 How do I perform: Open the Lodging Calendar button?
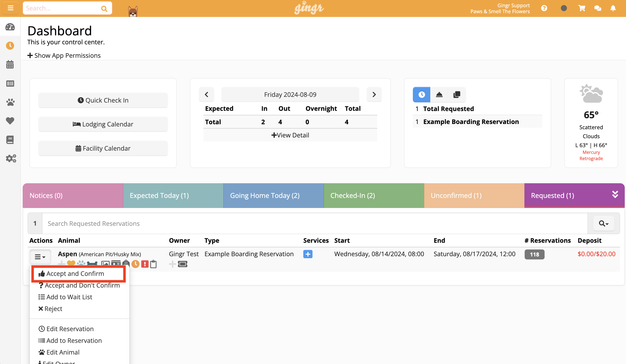(x=103, y=124)
